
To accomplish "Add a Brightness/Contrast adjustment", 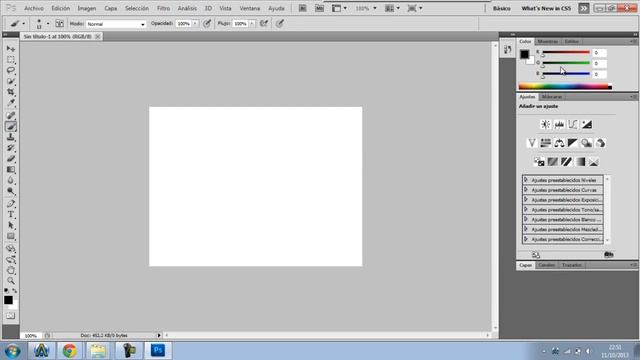I will pyautogui.click(x=545, y=124).
